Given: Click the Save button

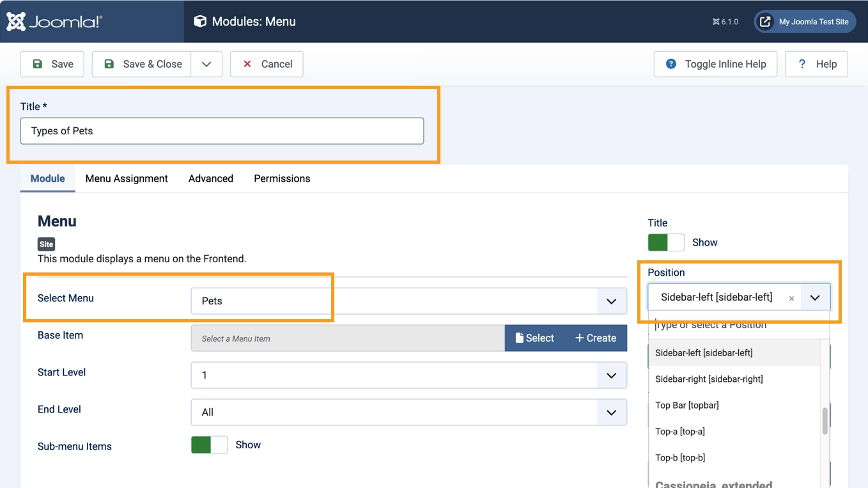Looking at the screenshot, I should coord(52,64).
